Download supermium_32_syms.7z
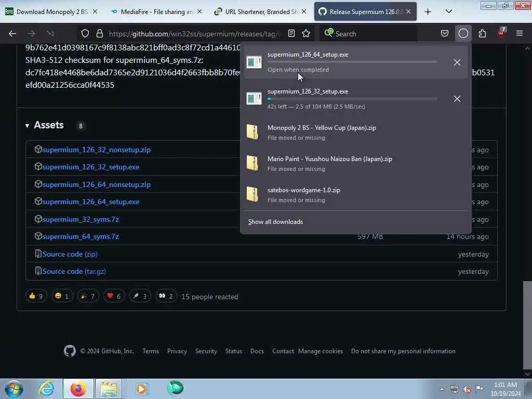This screenshot has height=399, width=532. click(x=81, y=219)
